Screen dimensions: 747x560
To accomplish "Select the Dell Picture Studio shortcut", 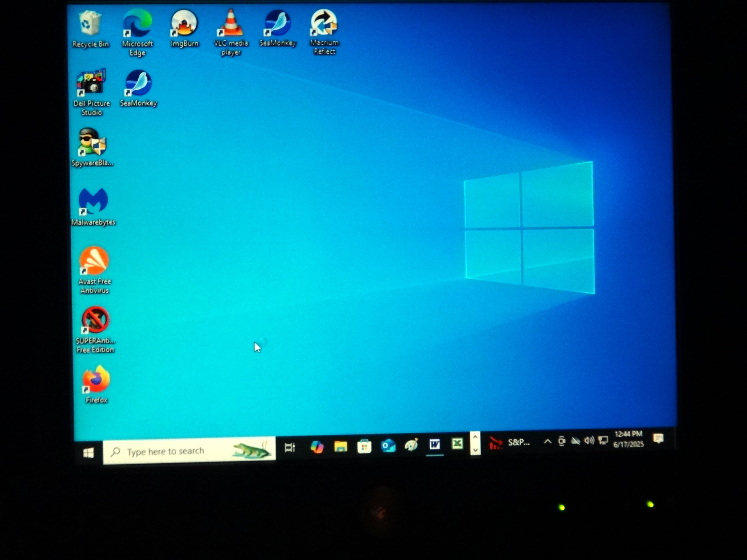I will coord(92,92).
